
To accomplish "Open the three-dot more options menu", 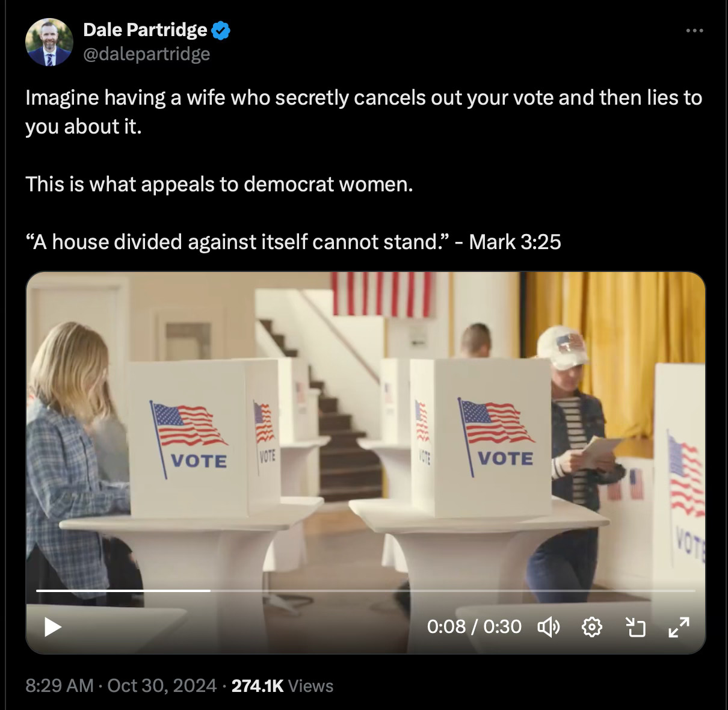I will click(x=694, y=29).
